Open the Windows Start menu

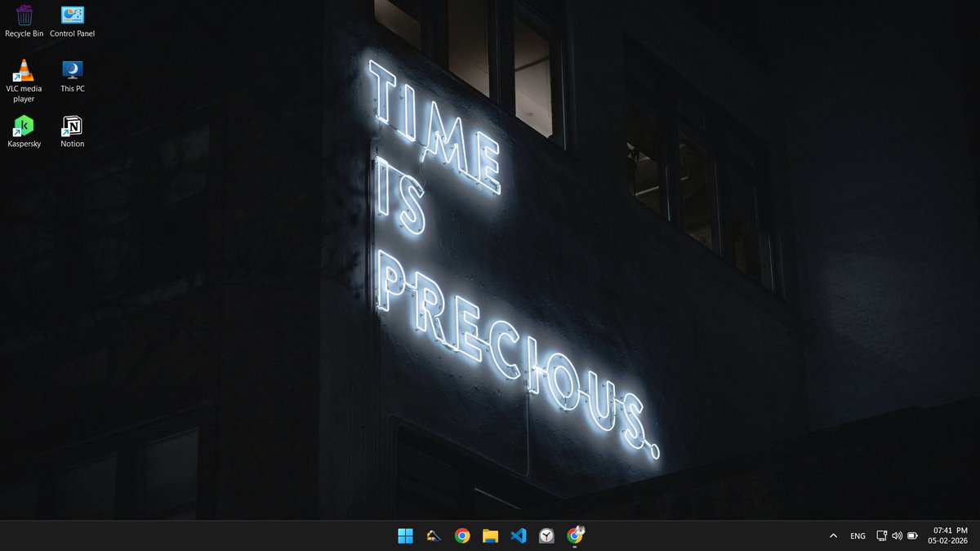[405, 535]
